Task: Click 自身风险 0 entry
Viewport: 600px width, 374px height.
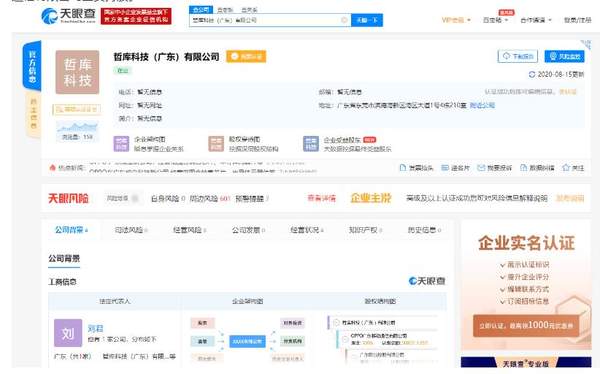Action: (x=168, y=198)
